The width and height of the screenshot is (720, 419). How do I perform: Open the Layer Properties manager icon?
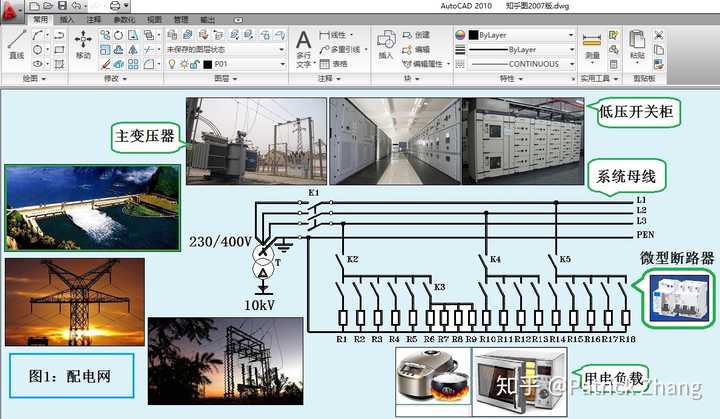pyautogui.click(x=172, y=34)
